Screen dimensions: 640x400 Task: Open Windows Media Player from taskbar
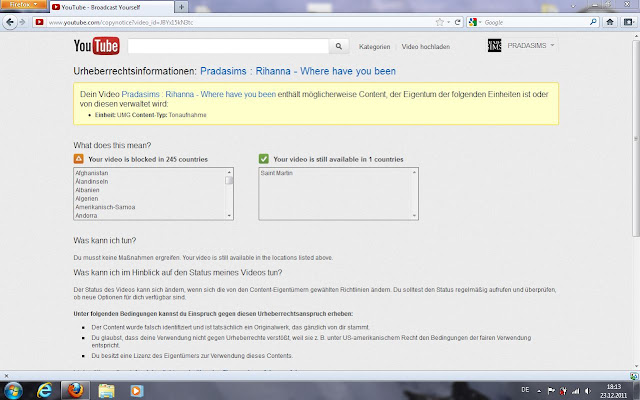coord(137,391)
